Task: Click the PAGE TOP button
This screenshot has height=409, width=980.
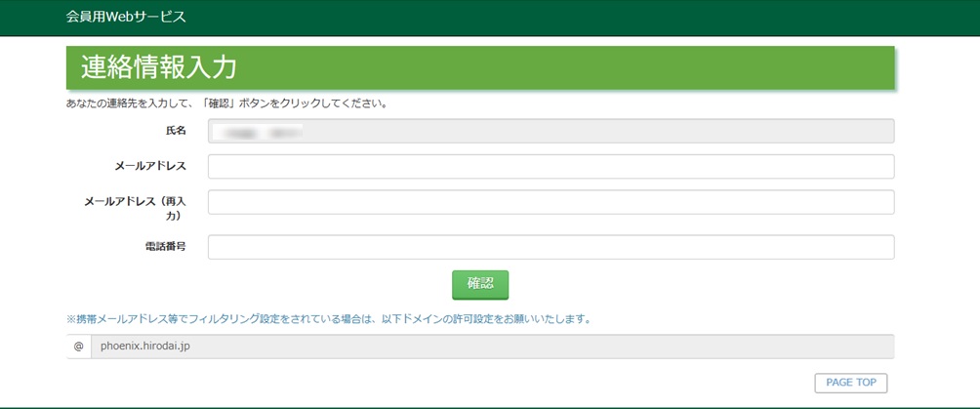Action: (850, 383)
